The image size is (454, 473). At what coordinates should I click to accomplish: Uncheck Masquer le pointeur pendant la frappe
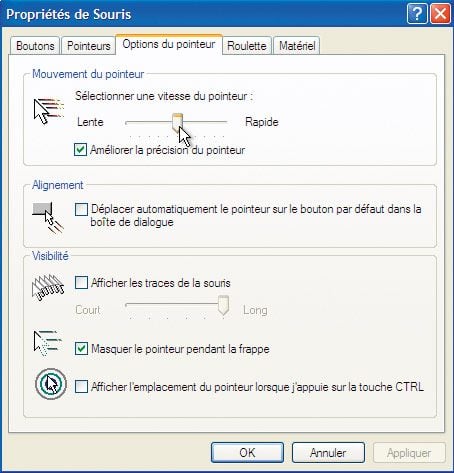(81, 349)
